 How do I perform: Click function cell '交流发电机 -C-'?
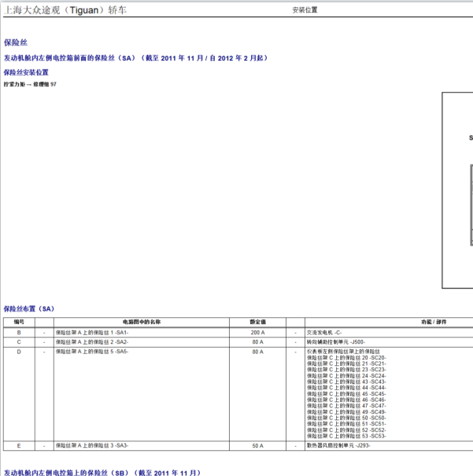pyautogui.click(x=324, y=333)
